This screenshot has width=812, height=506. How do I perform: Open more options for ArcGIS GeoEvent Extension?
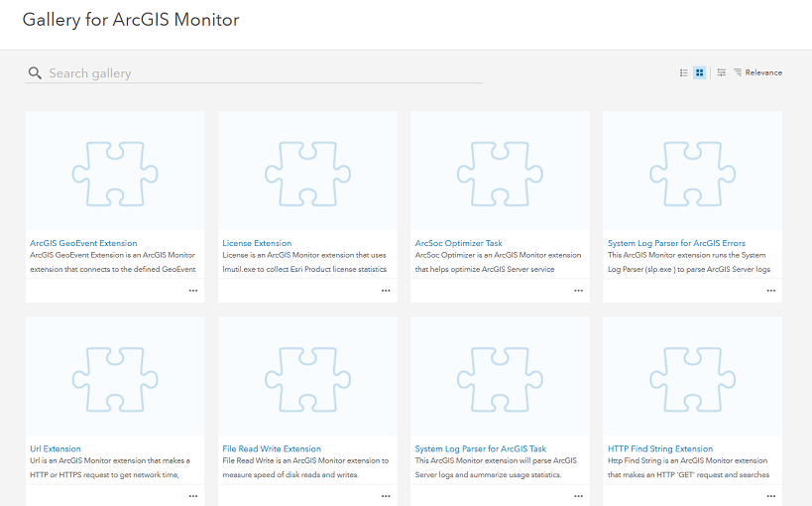click(193, 291)
